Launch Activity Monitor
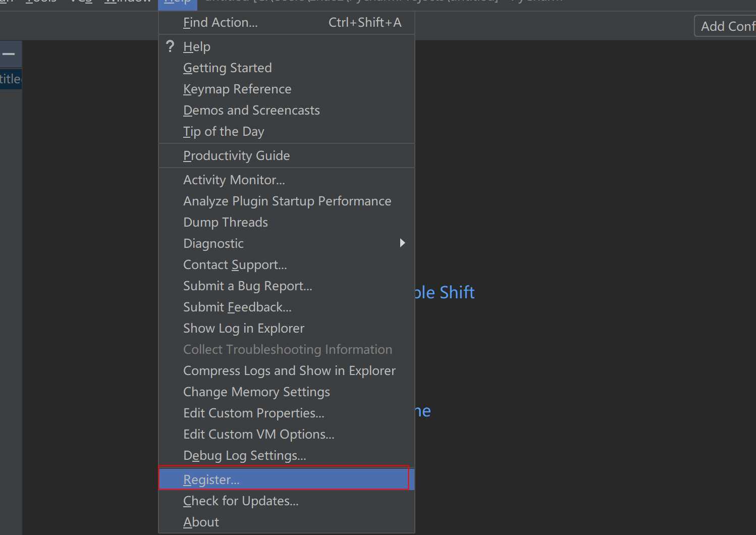The image size is (756, 535). (x=234, y=180)
